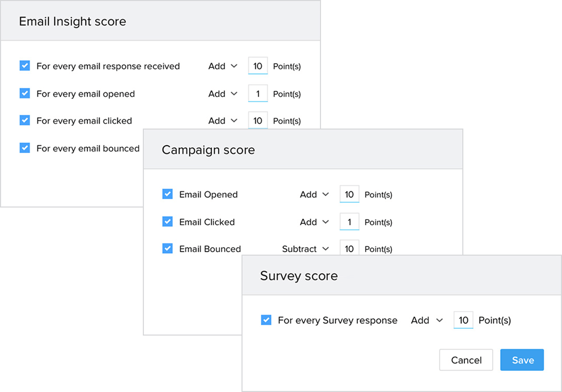This screenshot has width=562, height=392.
Task: Click points field for Survey response
Action: (x=463, y=320)
